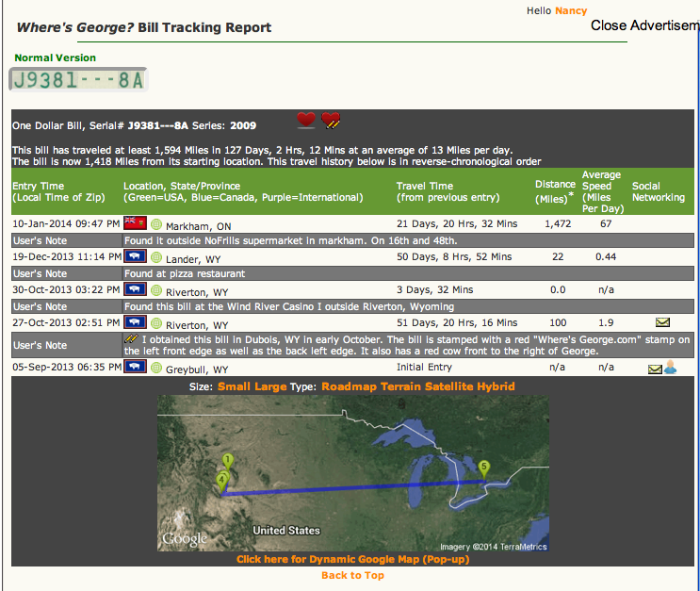Click globe icon in 27-Oct-2013 Riverton row

coord(156,323)
